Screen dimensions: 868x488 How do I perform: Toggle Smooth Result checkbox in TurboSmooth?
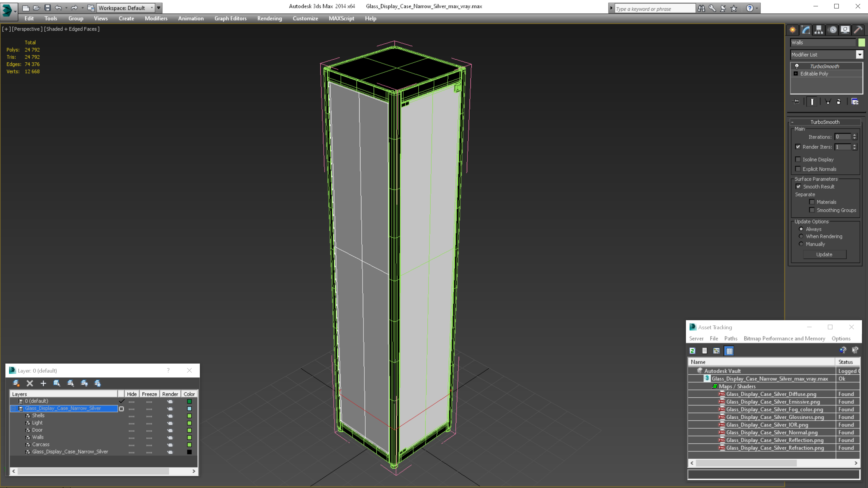coord(798,186)
